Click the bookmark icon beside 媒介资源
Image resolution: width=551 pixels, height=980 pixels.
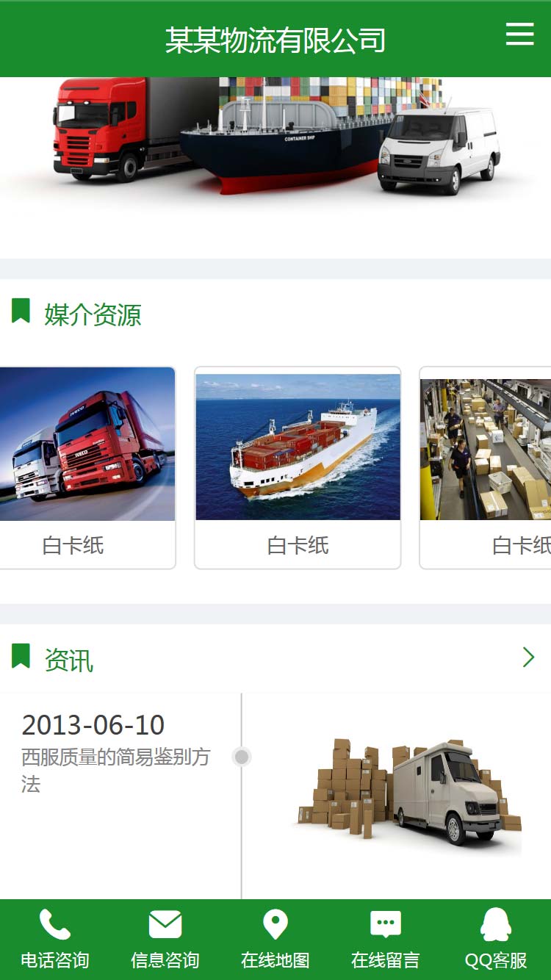point(21,311)
